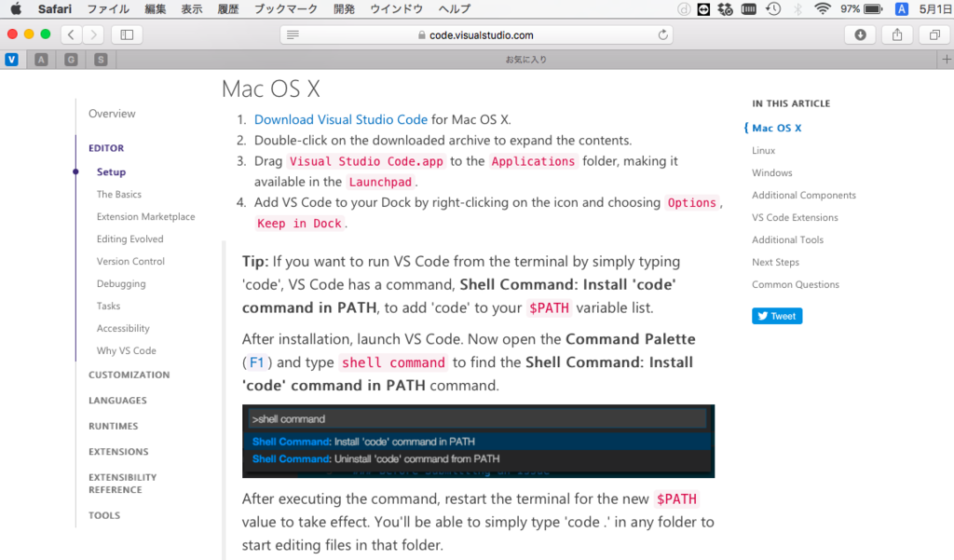Open the ファイル menu
Screen dimensions: 954x560
tap(108, 8)
